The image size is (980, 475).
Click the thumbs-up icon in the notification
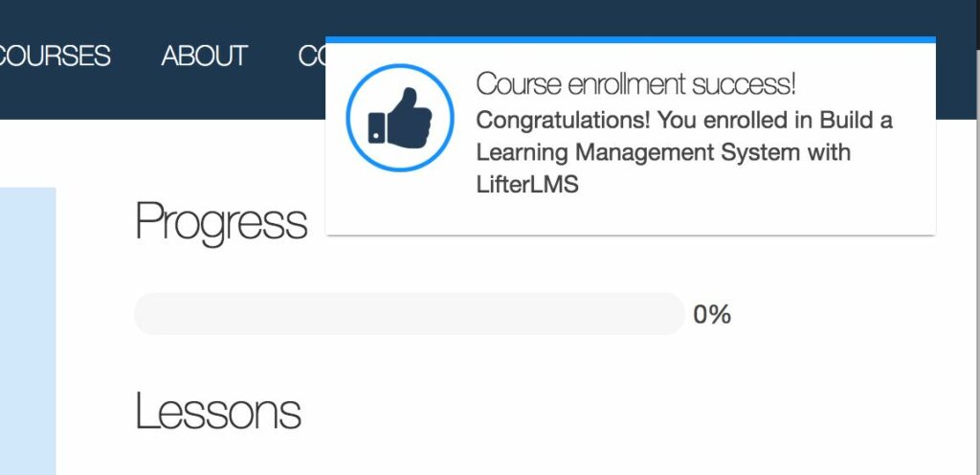point(400,118)
